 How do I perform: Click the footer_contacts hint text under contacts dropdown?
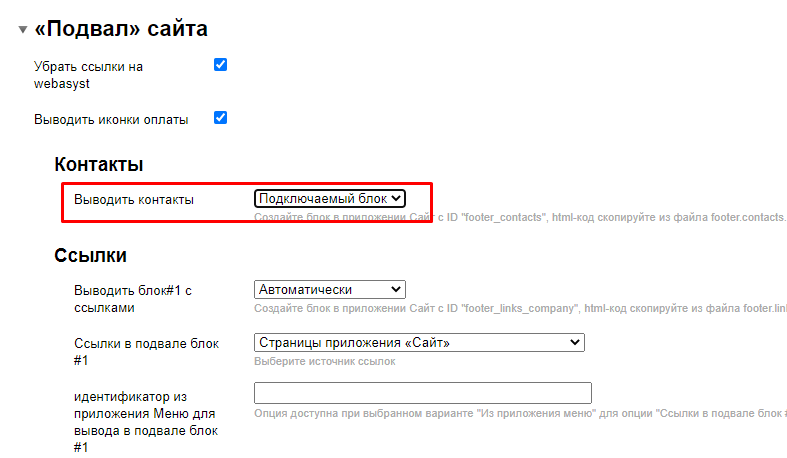point(519,217)
